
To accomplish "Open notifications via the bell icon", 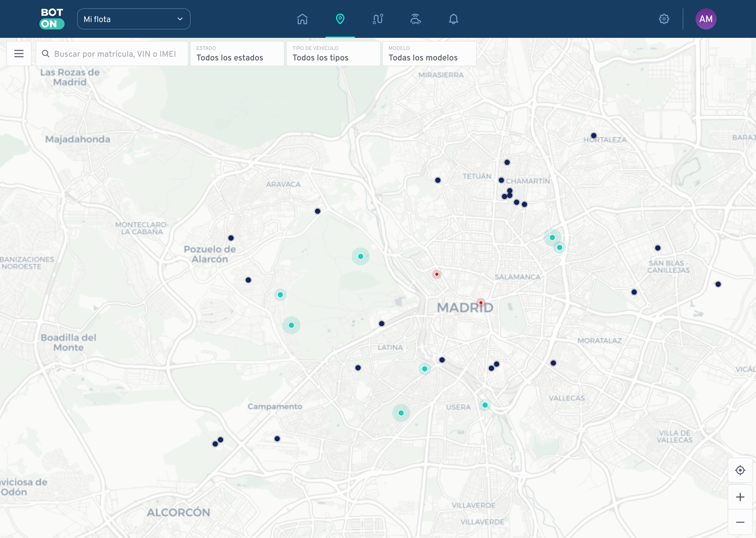I will (454, 19).
